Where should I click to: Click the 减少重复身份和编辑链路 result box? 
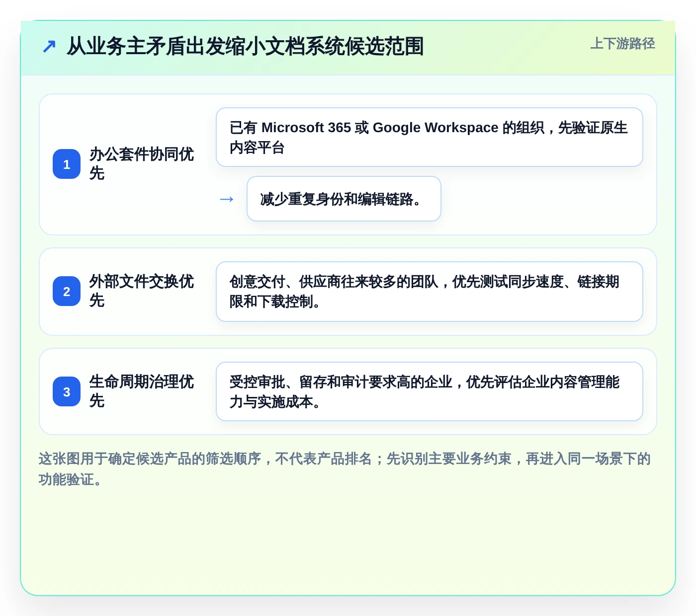pyautogui.click(x=344, y=199)
